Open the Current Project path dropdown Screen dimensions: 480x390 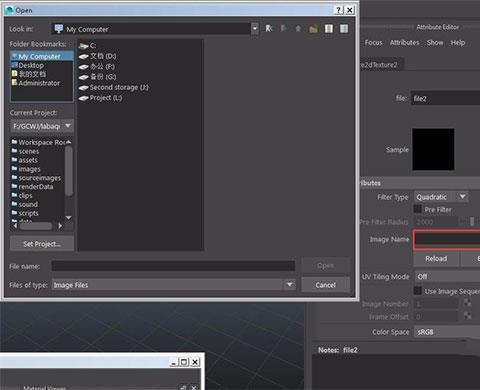coord(68,126)
